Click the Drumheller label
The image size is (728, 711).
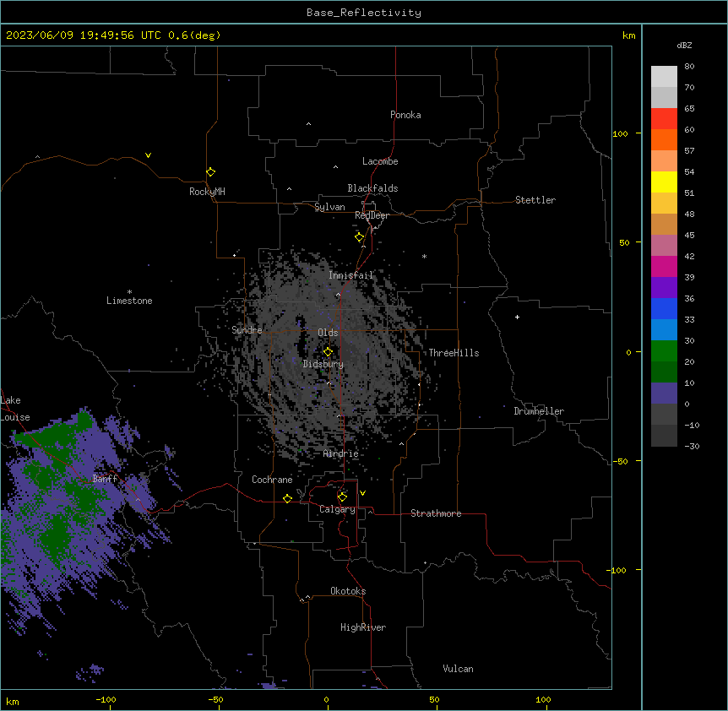539,411
